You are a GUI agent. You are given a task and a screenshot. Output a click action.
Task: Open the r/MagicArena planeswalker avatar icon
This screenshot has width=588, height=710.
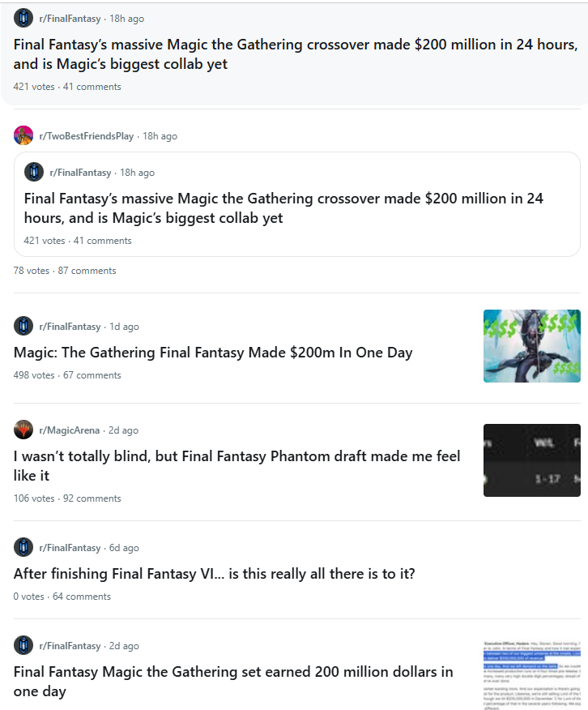click(23, 430)
